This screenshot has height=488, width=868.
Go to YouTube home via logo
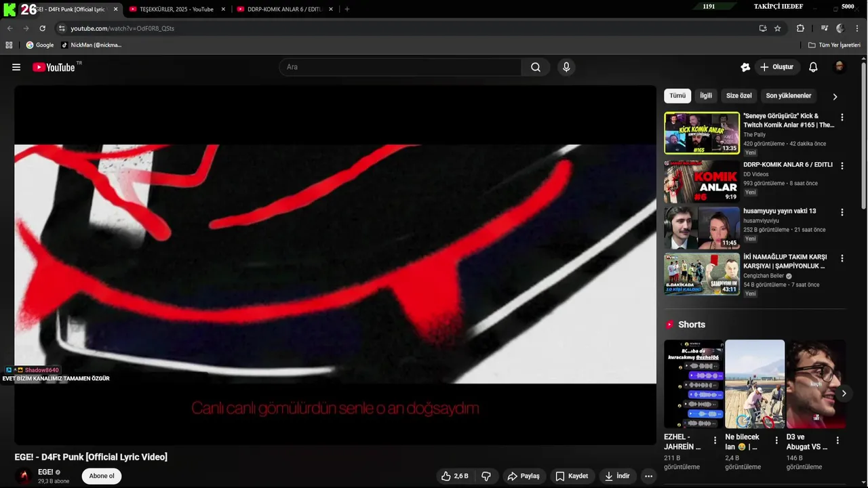(x=54, y=67)
